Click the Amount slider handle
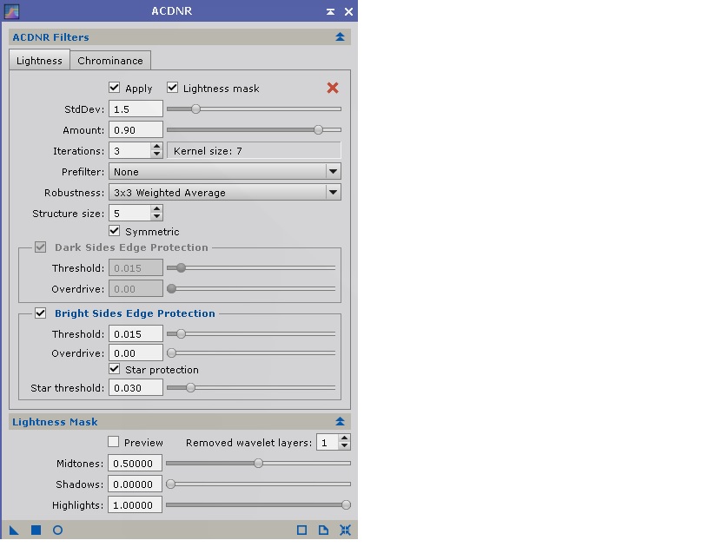 [318, 129]
